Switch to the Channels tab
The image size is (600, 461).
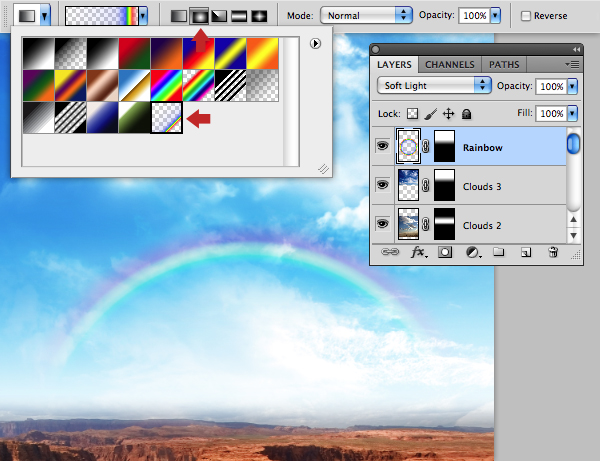click(x=450, y=65)
